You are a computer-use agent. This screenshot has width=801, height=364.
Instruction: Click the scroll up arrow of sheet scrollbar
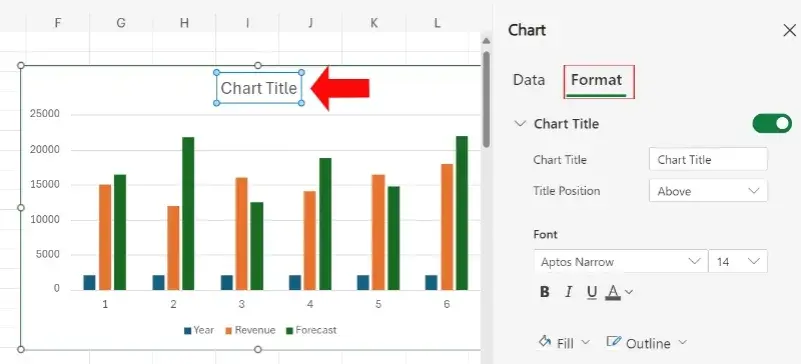click(486, 41)
